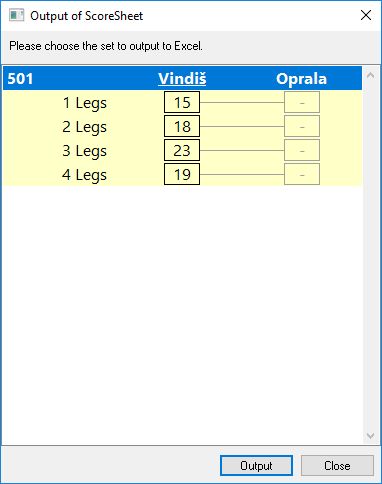This screenshot has width=382, height=484.
Task: Select the 501 set header row
Action: point(182,78)
